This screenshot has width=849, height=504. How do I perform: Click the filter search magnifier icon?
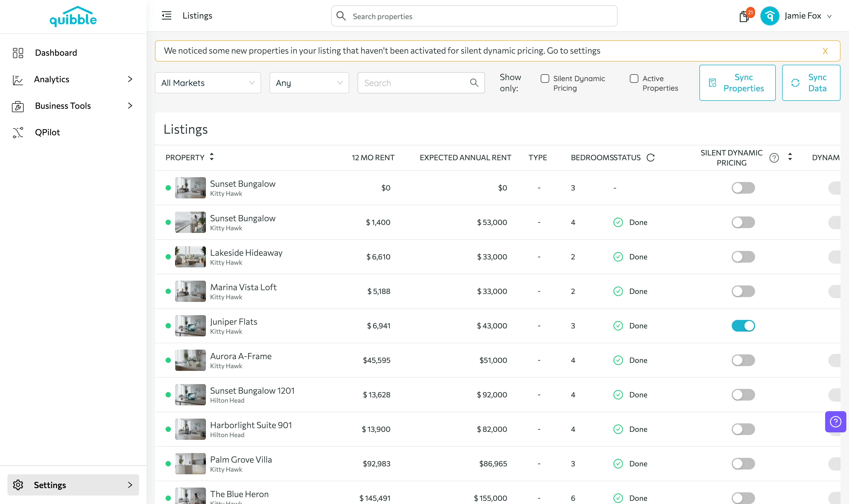474,82
